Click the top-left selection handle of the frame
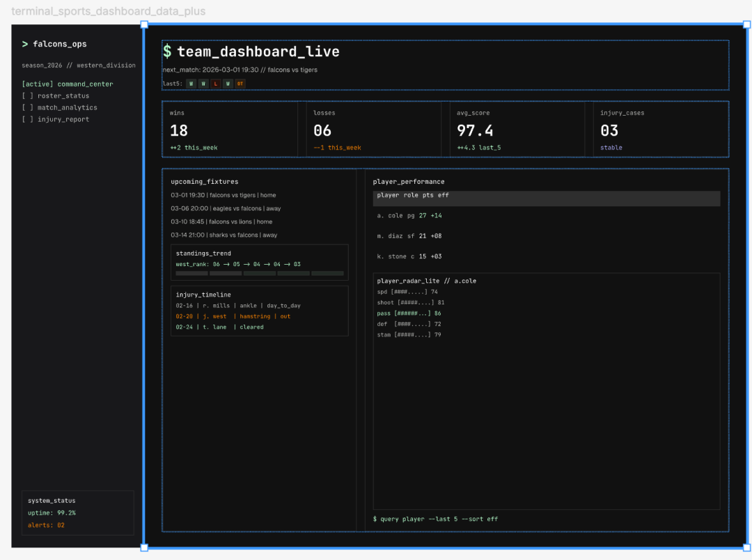752x560 pixels. coord(144,24)
